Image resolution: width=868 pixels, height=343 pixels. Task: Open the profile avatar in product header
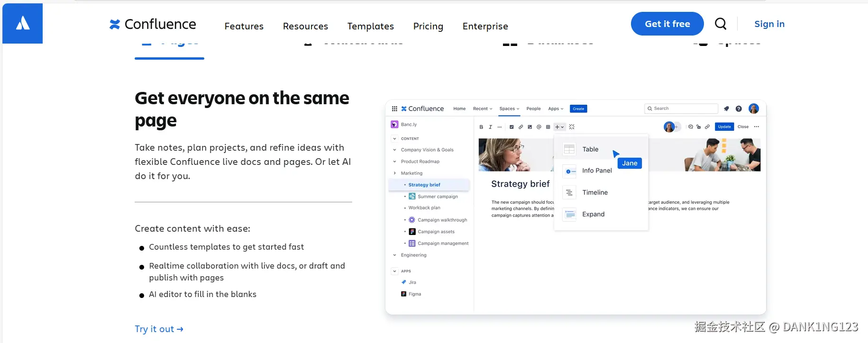click(754, 108)
